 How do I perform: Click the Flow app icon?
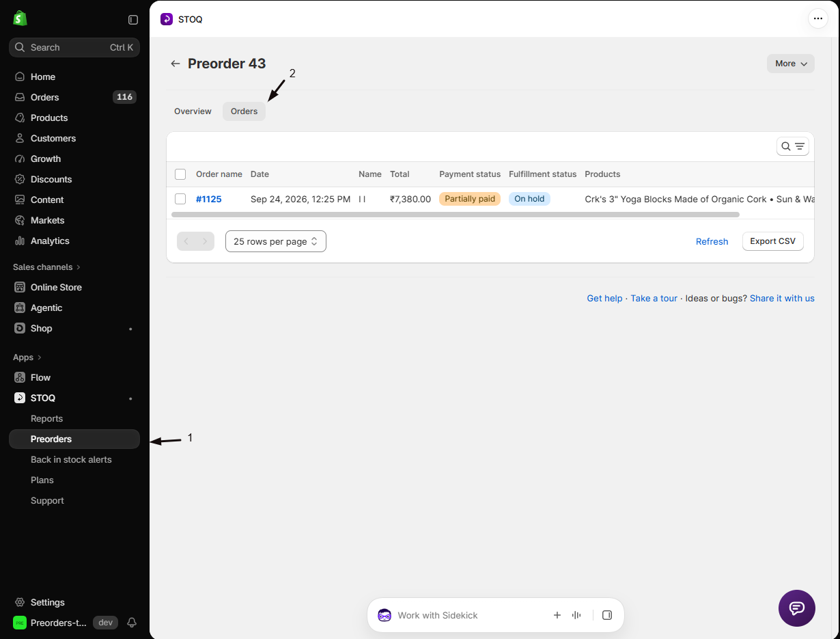(x=20, y=377)
